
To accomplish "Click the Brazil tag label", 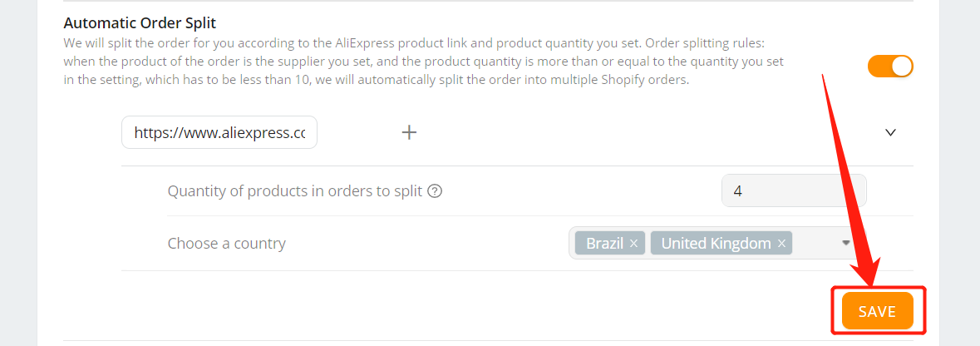I will (604, 244).
